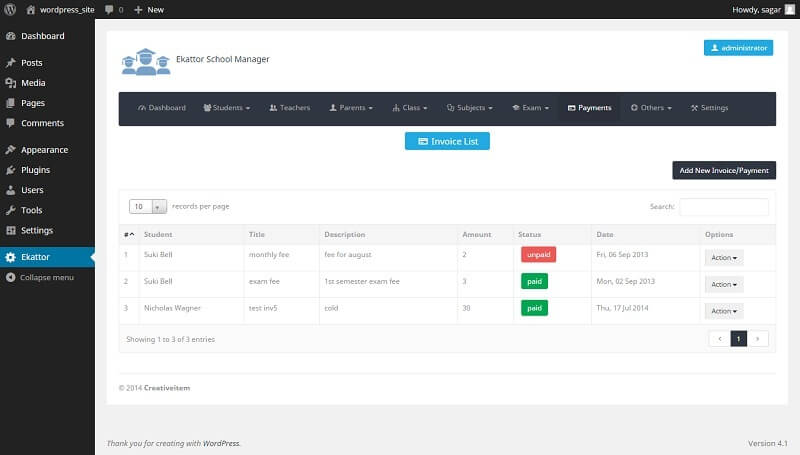The height and width of the screenshot is (455, 800).
Task: Select Plugins in the sidebar
Action: tap(35, 170)
